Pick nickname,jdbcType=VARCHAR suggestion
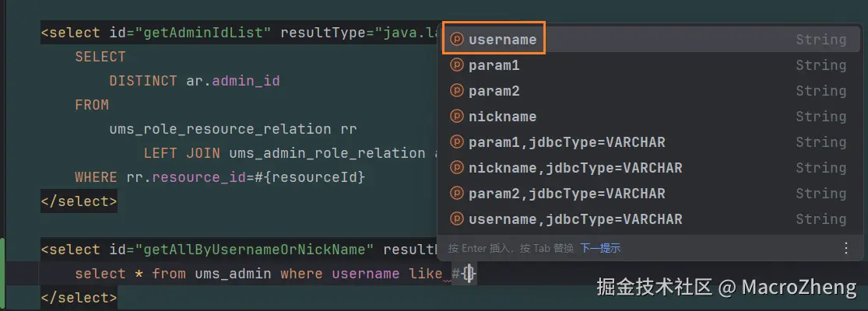The height and width of the screenshot is (311, 868). 649,167
